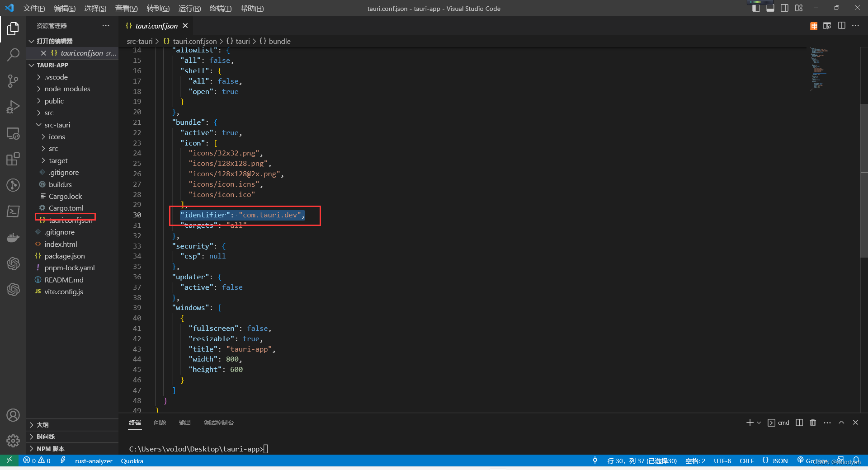The height and width of the screenshot is (470, 868).
Task: Click the remote window indicator in status bar
Action: 9,461
